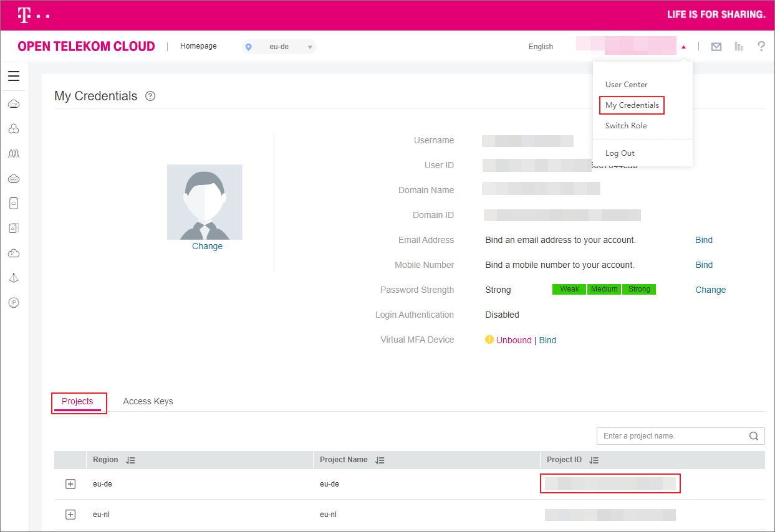
Task: Expand the eu-de project row
Action: click(x=70, y=484)
